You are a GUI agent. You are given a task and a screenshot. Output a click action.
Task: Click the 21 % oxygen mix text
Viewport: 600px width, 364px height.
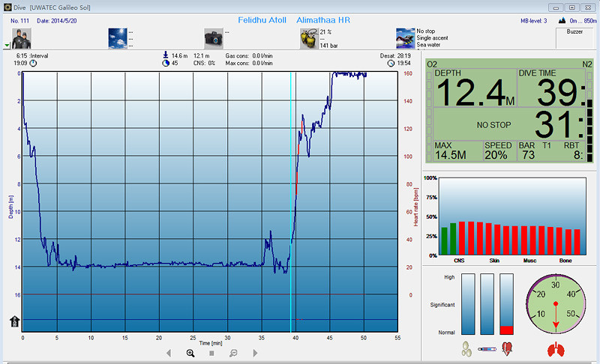[325, 31]
